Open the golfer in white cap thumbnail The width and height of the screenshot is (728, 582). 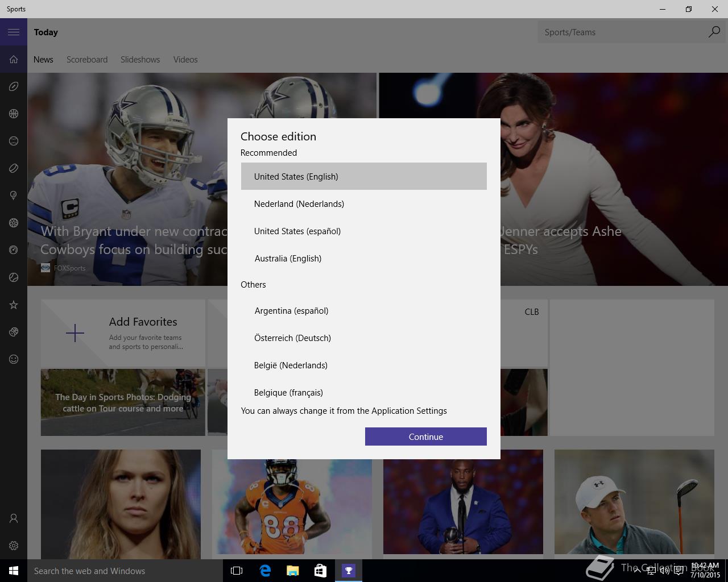point(634,501)
